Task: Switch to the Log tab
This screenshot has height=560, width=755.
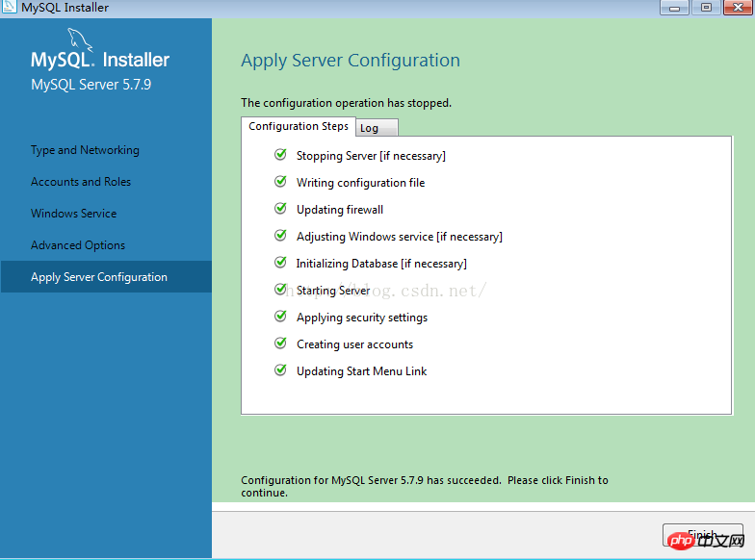Action: pos(377,128)
